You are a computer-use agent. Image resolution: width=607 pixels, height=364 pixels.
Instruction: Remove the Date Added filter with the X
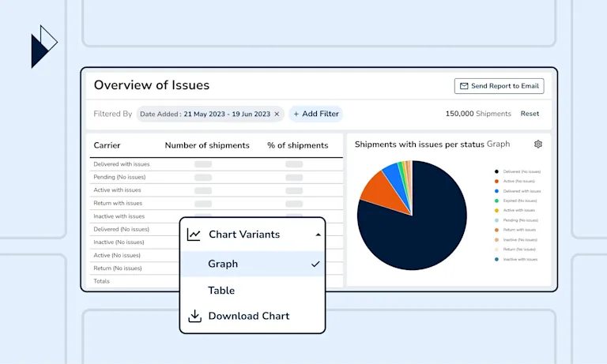[277, 114]
